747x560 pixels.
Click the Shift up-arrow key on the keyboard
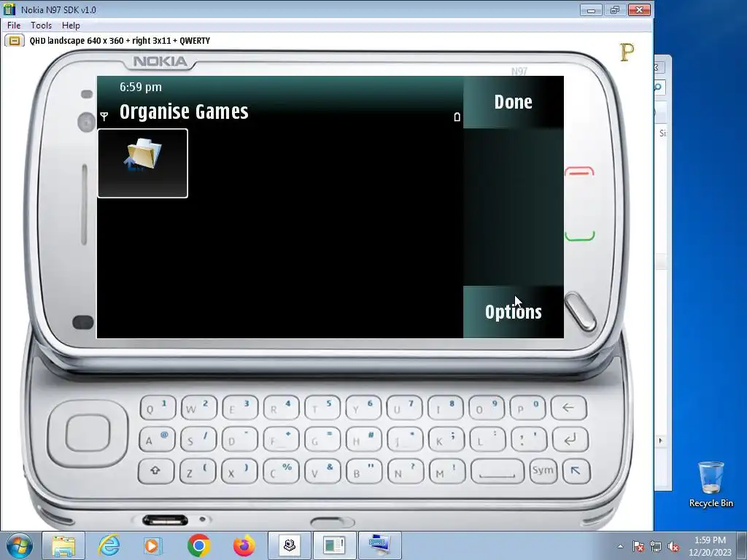point(156,471)
